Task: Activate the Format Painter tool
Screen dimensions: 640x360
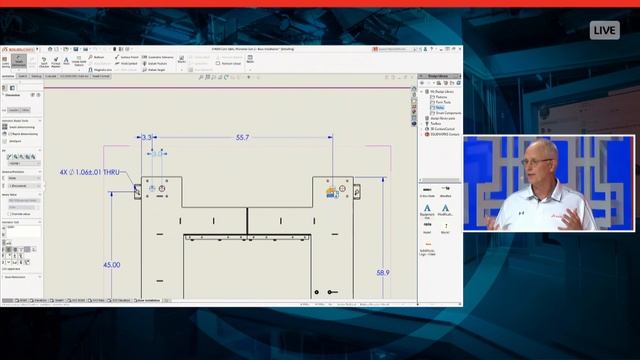Action: (56, 62)
